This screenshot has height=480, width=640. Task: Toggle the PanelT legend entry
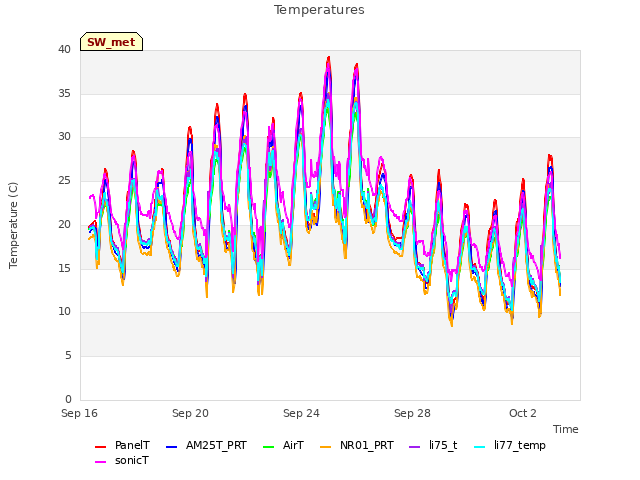(122, 445)
